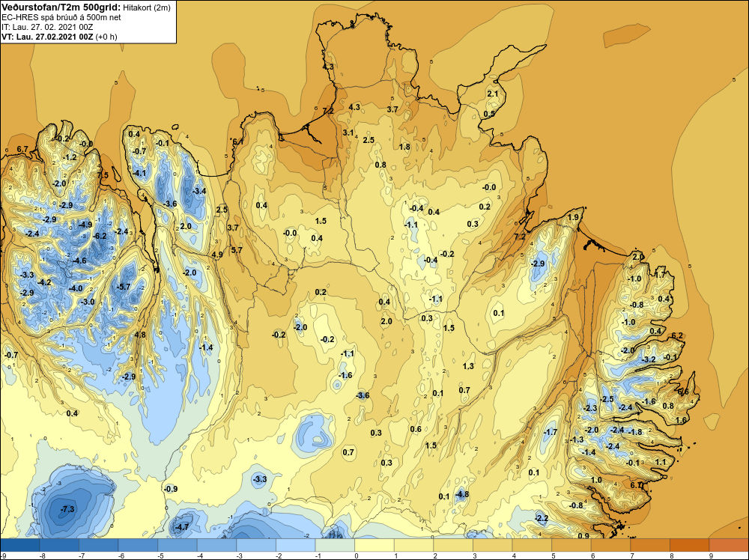This screenshot has width=749, height=560.
Task: Click the '6.7' temperature value
Action: [x=22, y=150]
